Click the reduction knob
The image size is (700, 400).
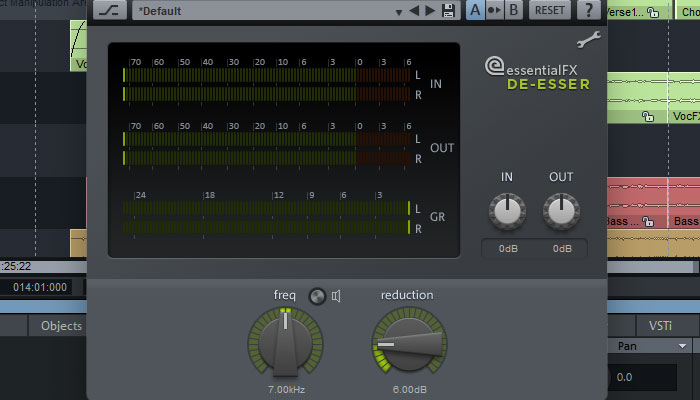point(409,344)
